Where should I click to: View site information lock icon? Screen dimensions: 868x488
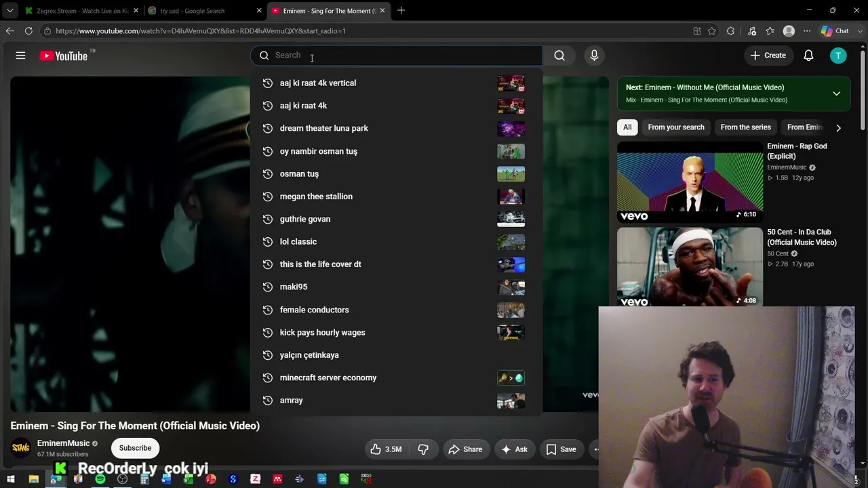coord(47,30)
